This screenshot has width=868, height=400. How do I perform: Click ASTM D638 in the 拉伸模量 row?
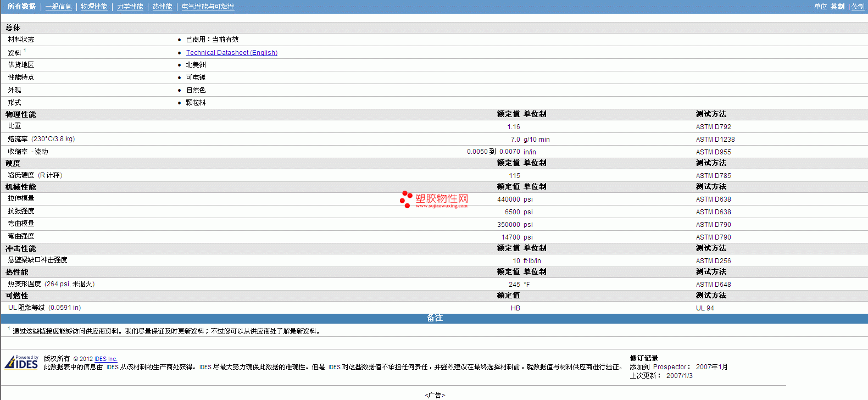714,199
